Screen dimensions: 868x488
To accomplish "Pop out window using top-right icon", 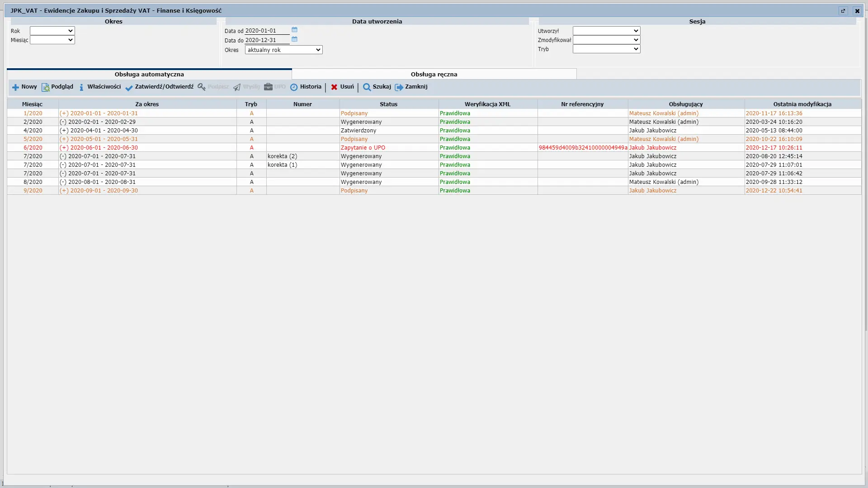I will click(843, 11).
